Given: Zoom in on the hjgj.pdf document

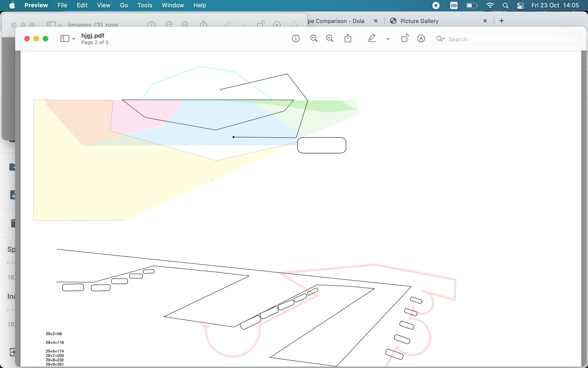Looking at the screenshot, I should pyautogui.click(x=330, y=38).
